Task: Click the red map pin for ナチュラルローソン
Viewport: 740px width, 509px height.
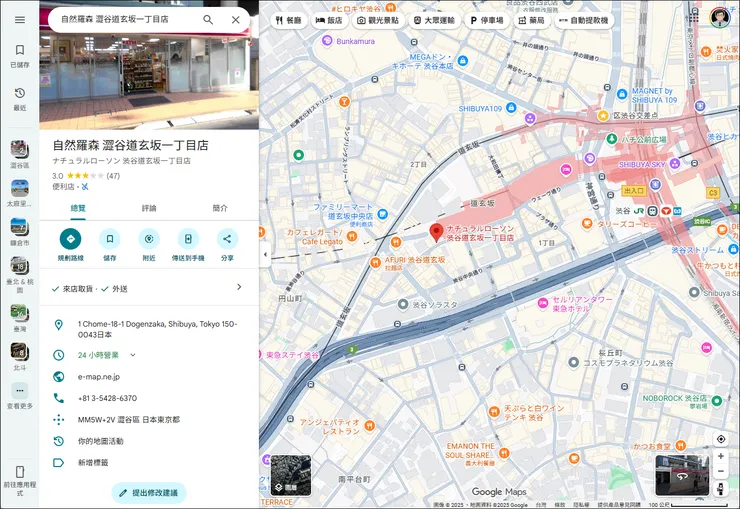Action: pos(436,233)
